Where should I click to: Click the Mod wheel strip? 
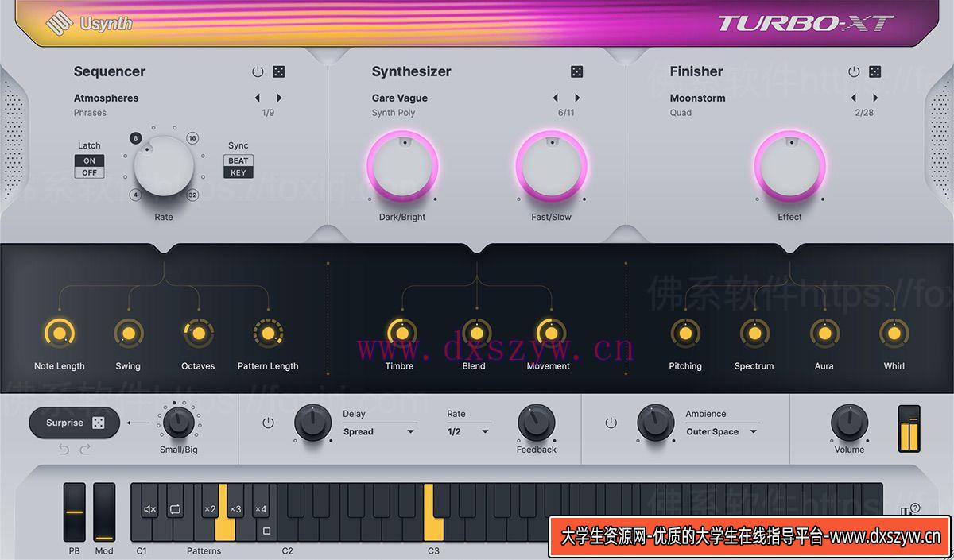104,512
